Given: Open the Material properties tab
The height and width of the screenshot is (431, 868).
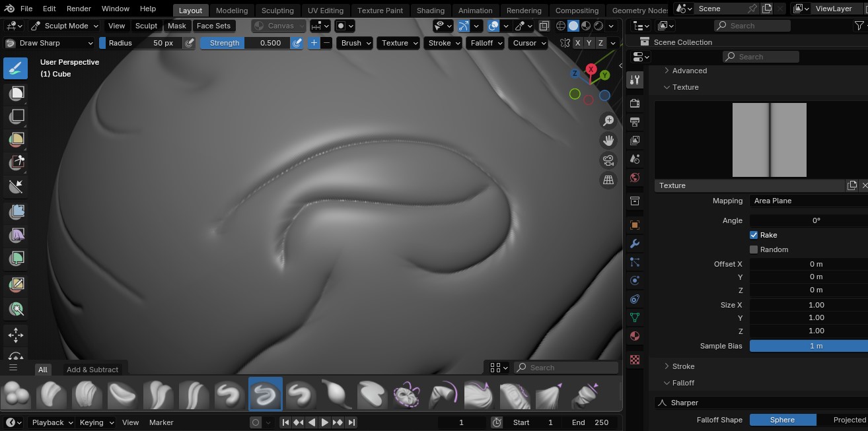Looking at the screenshot, I should click(x=635, y=336).
